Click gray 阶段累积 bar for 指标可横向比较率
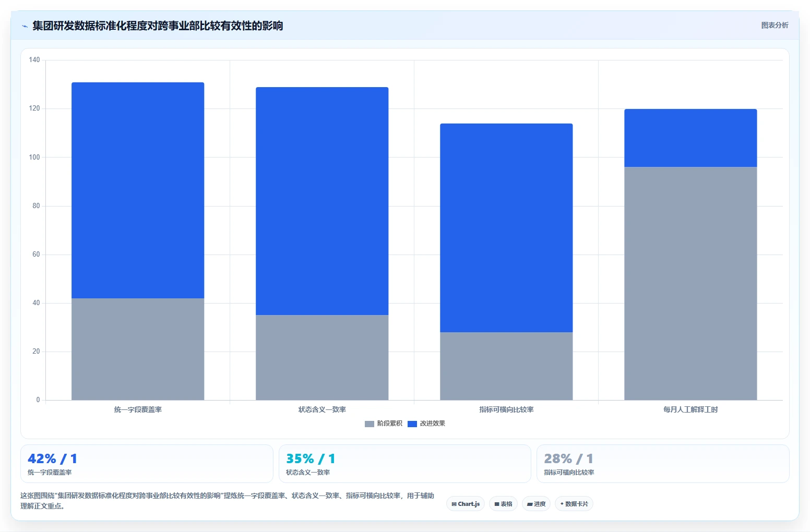 coord(506,366)
